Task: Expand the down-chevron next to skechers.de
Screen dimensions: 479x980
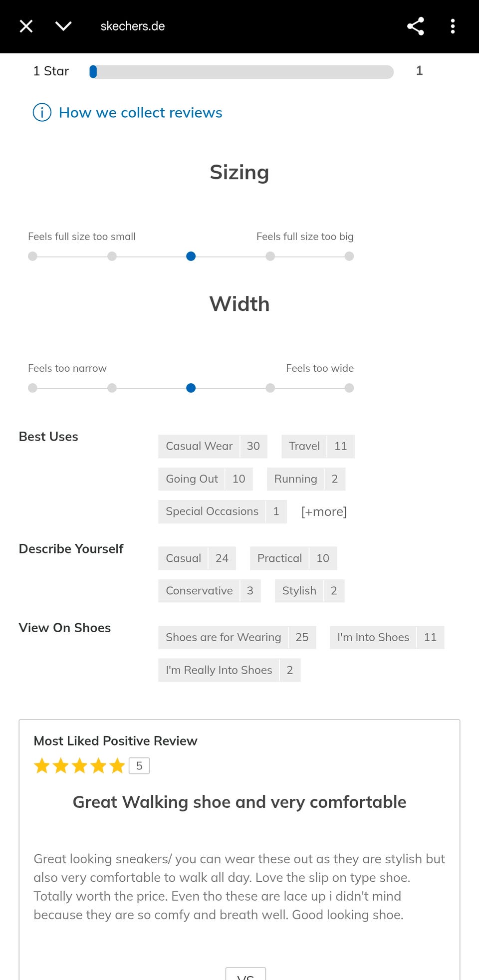Action: click(x=63, y=26)
